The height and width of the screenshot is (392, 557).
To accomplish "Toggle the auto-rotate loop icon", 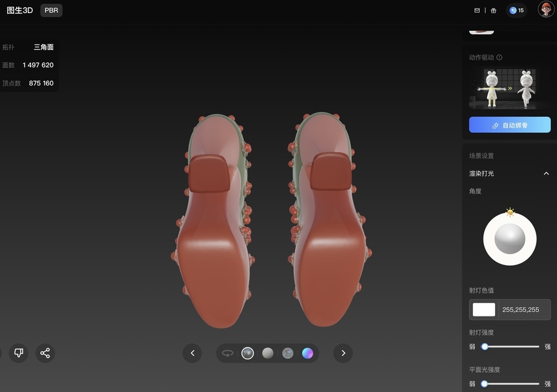I will 228,353.
